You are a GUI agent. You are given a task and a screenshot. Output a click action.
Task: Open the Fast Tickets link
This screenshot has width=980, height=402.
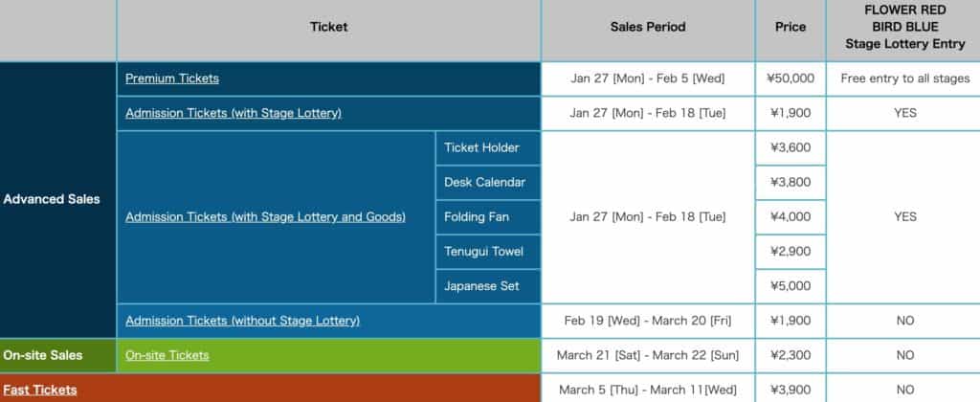pyautogui.click(x=40, y=390)
